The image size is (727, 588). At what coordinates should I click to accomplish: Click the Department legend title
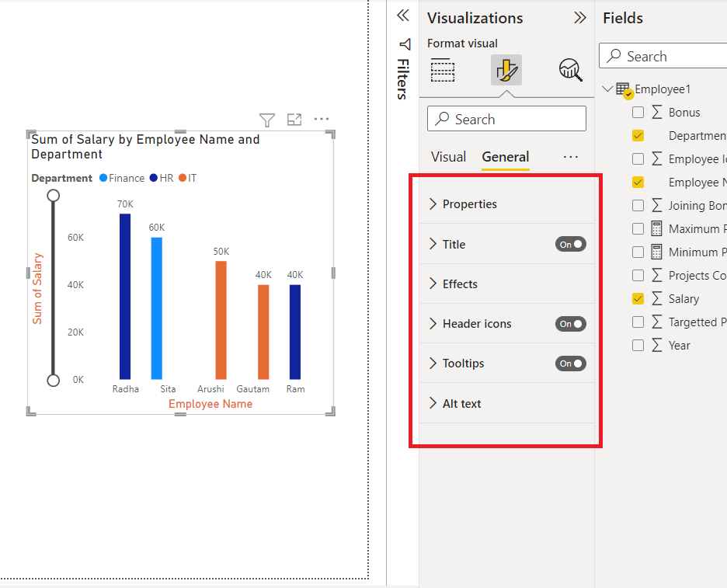[x=61, y=178]
